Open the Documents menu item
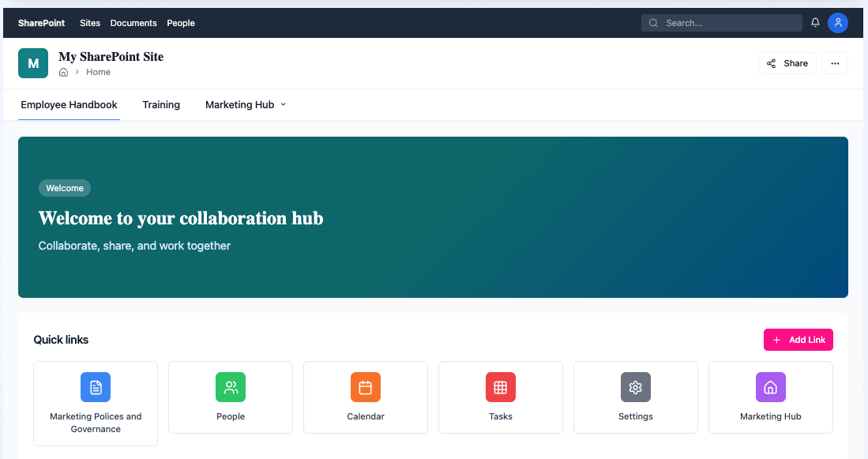Viewport: 868px width, 459px height. pos(133,23)
